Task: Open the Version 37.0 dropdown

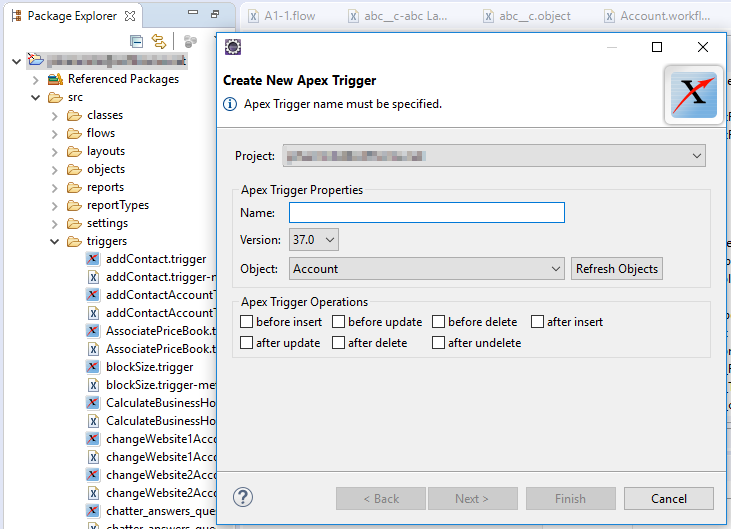Action: pos(313,240)
